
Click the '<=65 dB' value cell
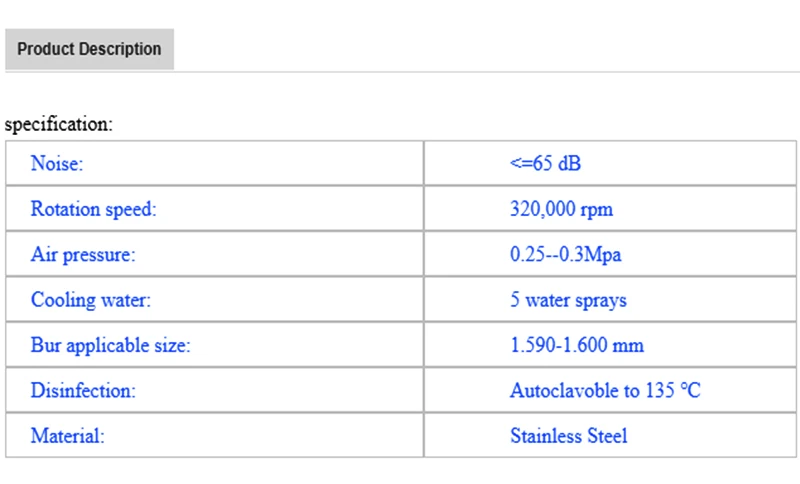click(544, 163)
